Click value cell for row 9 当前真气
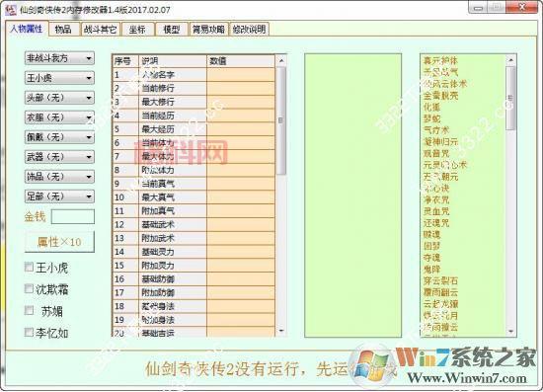This screenshot has width=543, height=392. tap(241, 184)
